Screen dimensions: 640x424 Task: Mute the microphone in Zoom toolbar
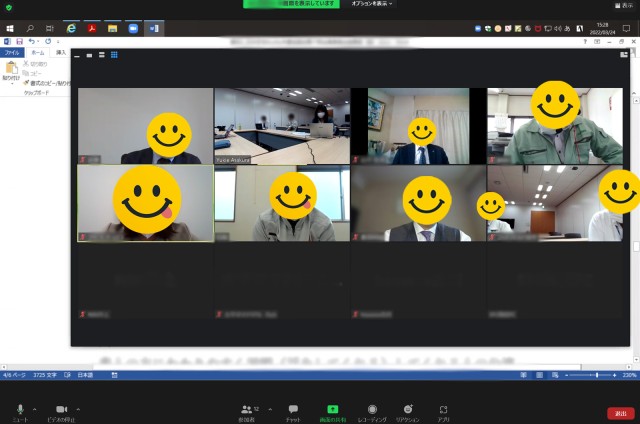coord(20,412)
